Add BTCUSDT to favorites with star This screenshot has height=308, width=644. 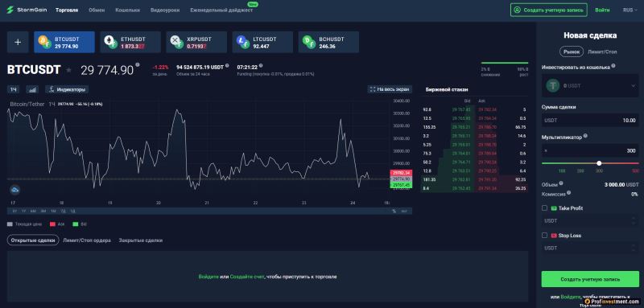tap(68, 71)
